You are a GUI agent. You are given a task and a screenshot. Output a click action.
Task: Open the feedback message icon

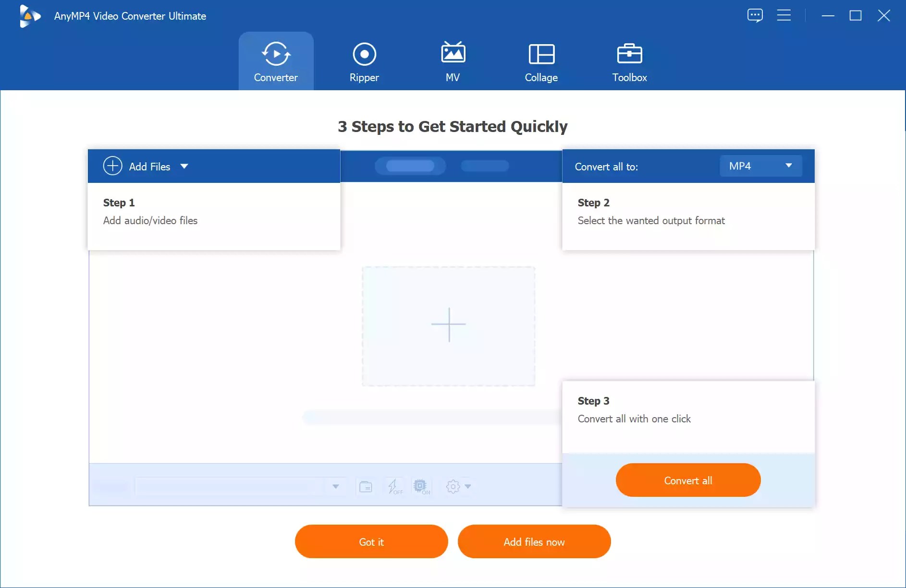(x=755, y=15)
